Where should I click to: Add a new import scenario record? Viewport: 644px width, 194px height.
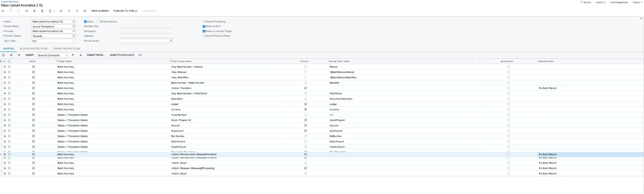click(35, 11)
